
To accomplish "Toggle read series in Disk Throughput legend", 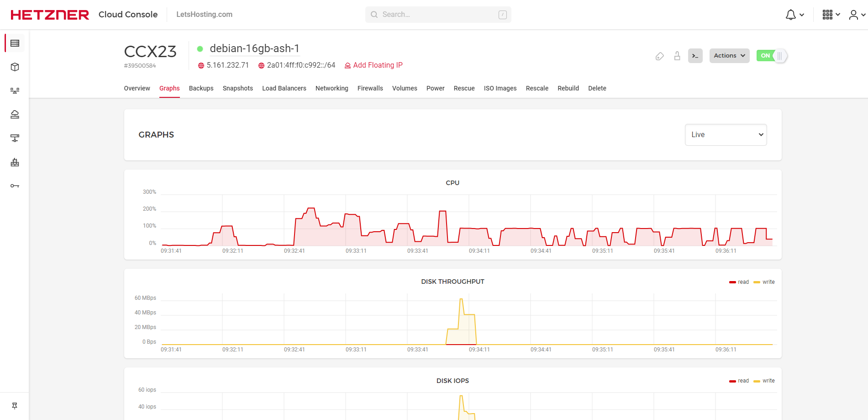I will coord(739,282).
